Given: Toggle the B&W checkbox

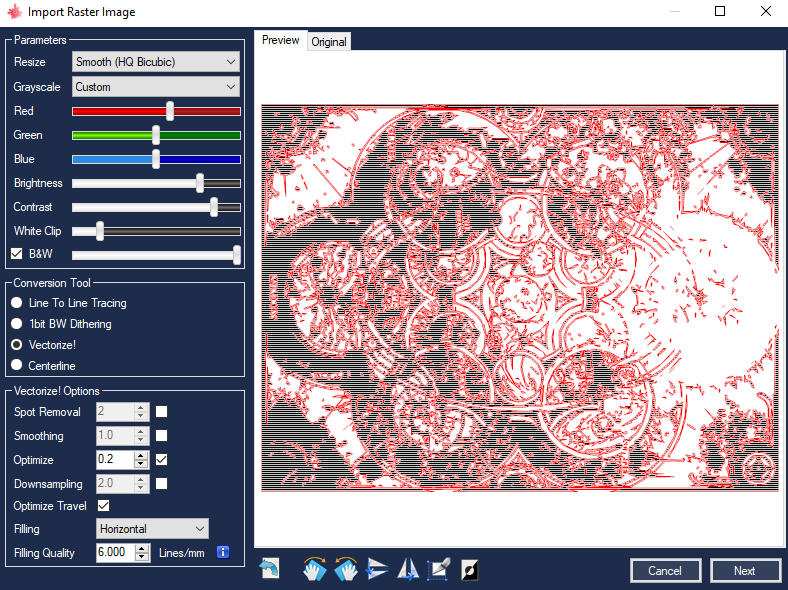Looking at the screenshot, I should (17, 253).
